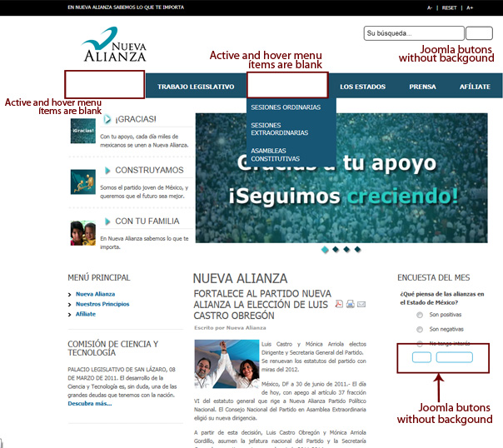The width and height of the screenshot is (503, 448).
Task: Click the second wider blank poll button
Action: pos(454,357)
